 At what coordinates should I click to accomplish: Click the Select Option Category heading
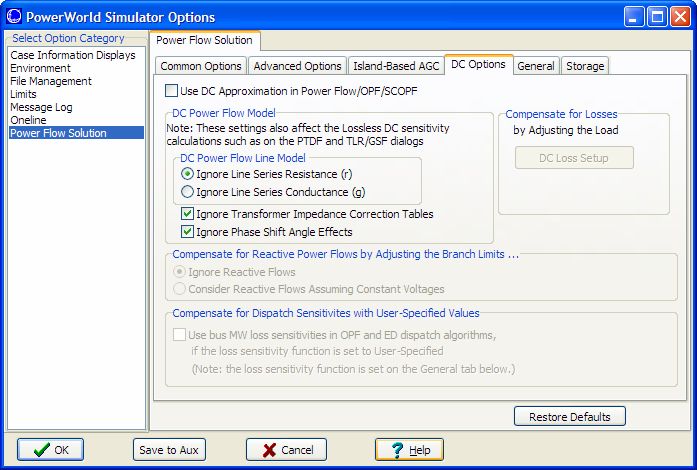(68, 38)
